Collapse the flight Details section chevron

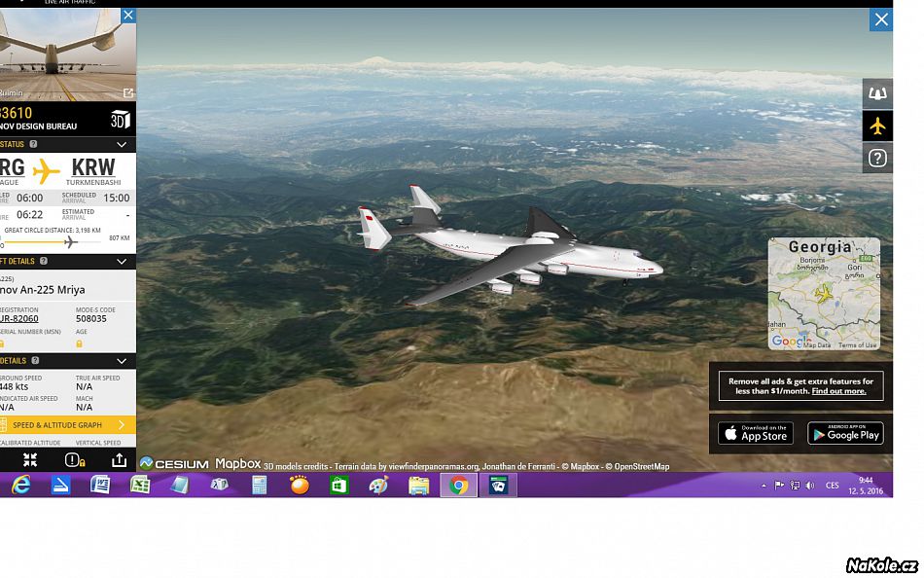pyautogui.click(x=122, y=361)
